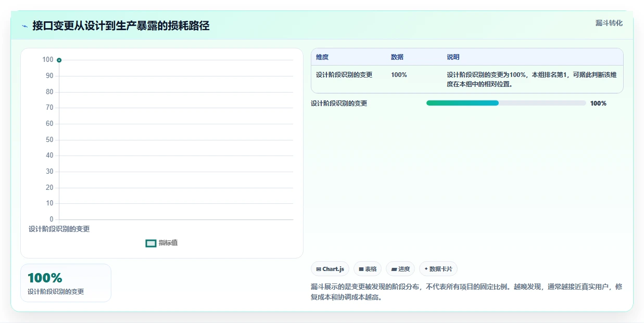Toggle the 指标值 legend swatch
Image resolution: width=644 pixels, height=323 pixels.
(x=151, y=243)
